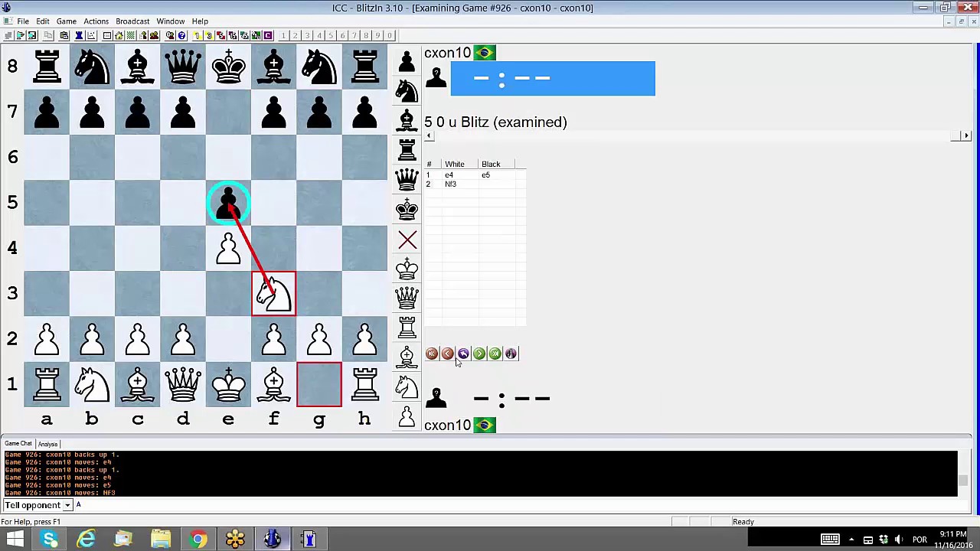Click the Black column header

[497, 165]
